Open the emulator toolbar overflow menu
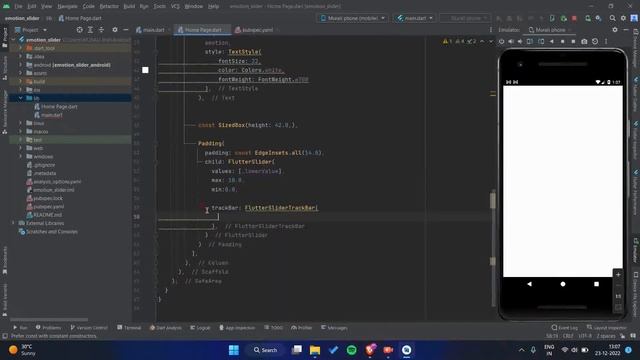The image size is (640, 360). coord(606,41)
